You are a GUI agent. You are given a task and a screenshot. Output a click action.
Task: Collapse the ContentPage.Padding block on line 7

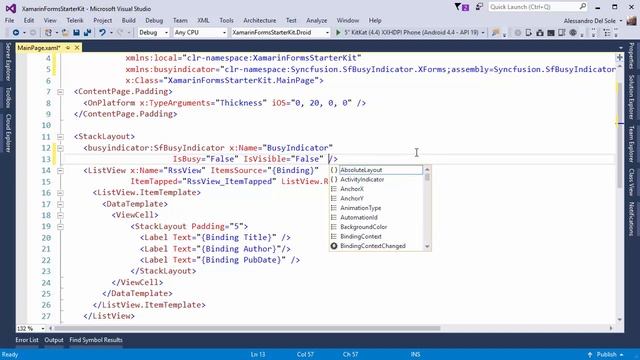click(x=60, y=92)
